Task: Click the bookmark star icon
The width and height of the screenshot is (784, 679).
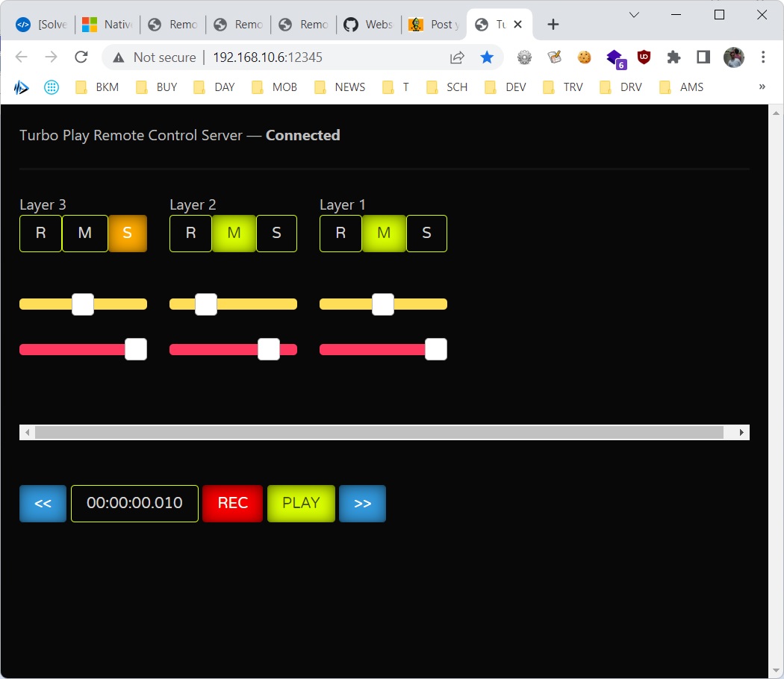Action: (x=487, y=57)
